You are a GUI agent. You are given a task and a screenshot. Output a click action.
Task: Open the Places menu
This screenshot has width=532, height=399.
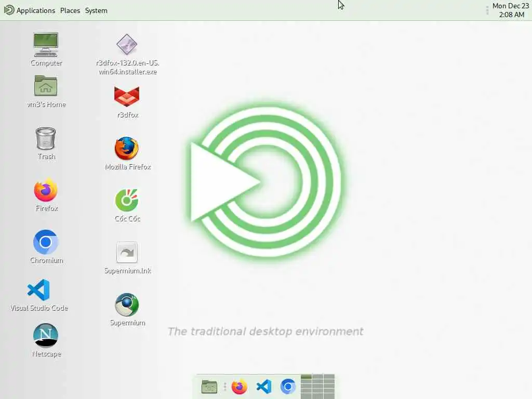pos(70,10)
